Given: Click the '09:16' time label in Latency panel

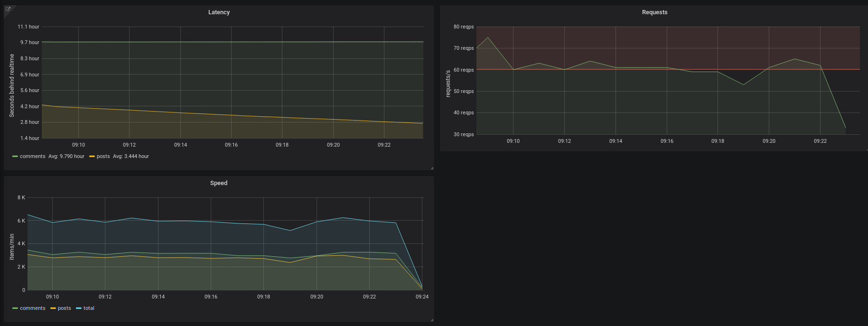Looking at the screenshot, I should [x=231, y=145].
